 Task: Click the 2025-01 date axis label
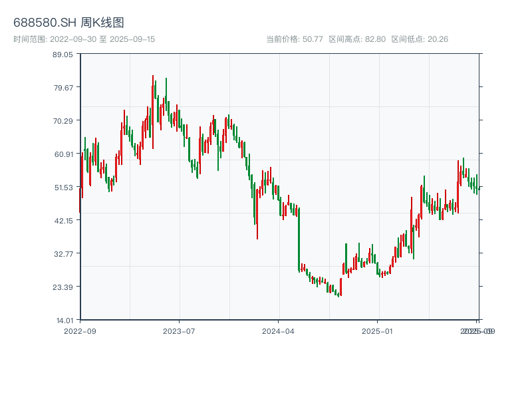pos(378,331)
